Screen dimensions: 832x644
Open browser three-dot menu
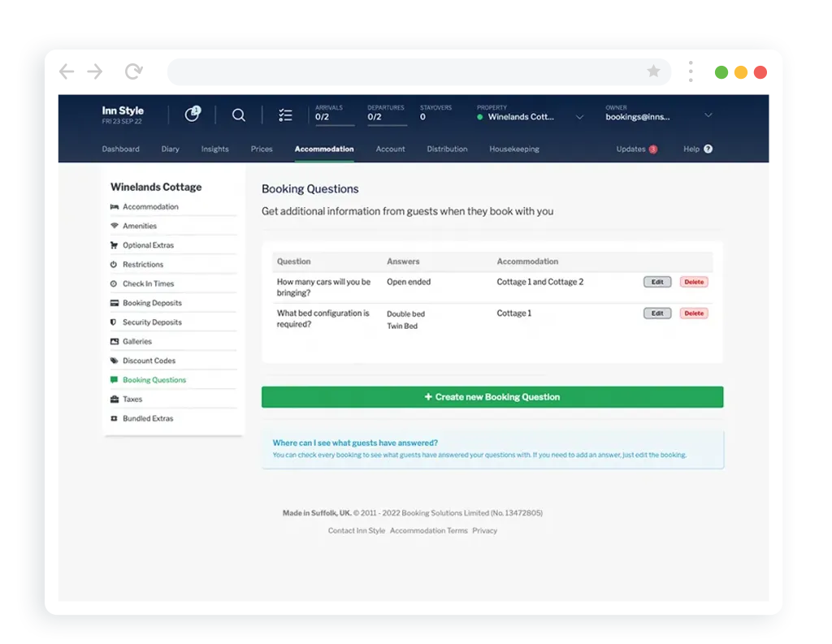click(x=691, y=71)
